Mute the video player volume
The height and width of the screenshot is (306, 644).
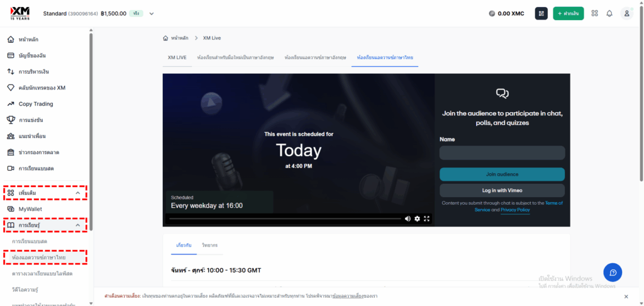[x=408, y=219]
